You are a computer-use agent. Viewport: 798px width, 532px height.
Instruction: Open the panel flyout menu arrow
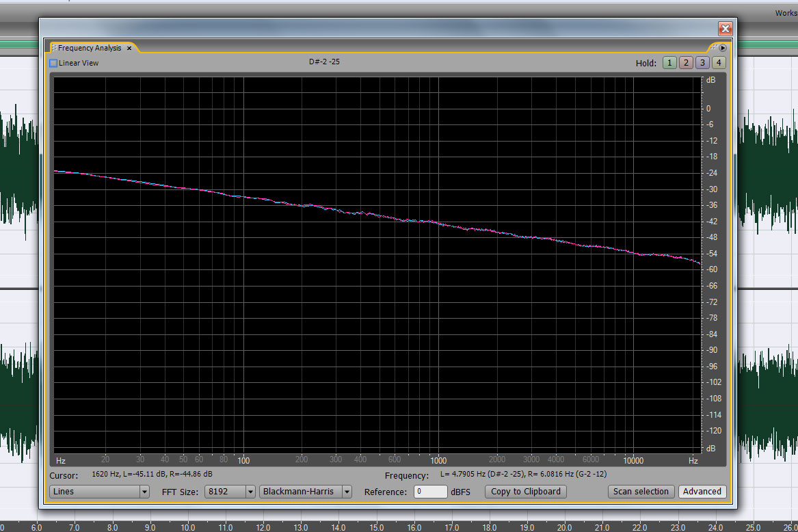[722, 48]
